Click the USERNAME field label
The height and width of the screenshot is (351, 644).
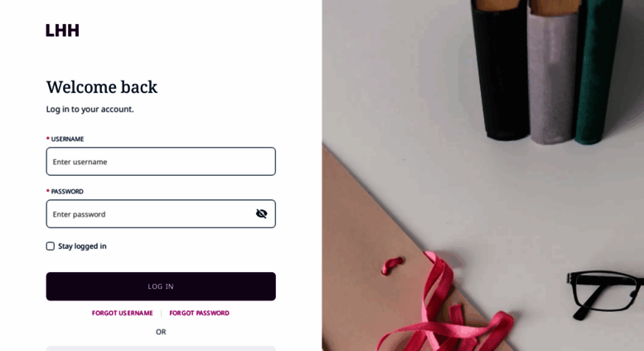click(x=67, y=139)
